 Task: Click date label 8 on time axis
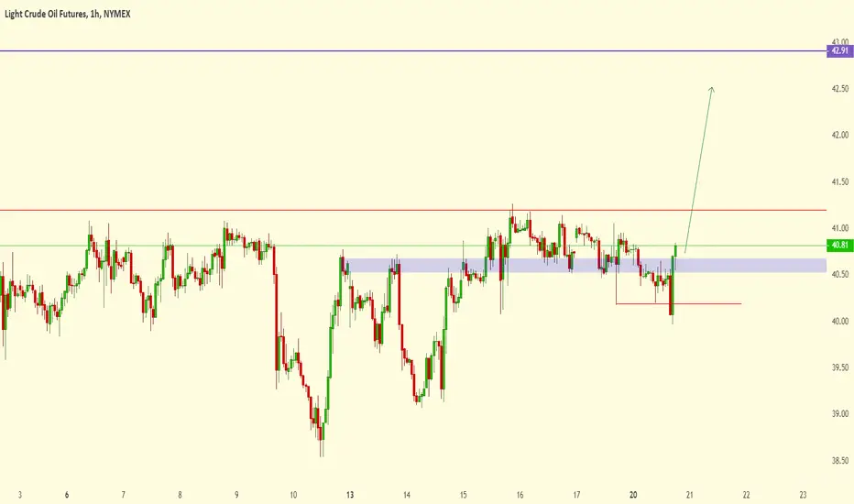pos(180,495)
